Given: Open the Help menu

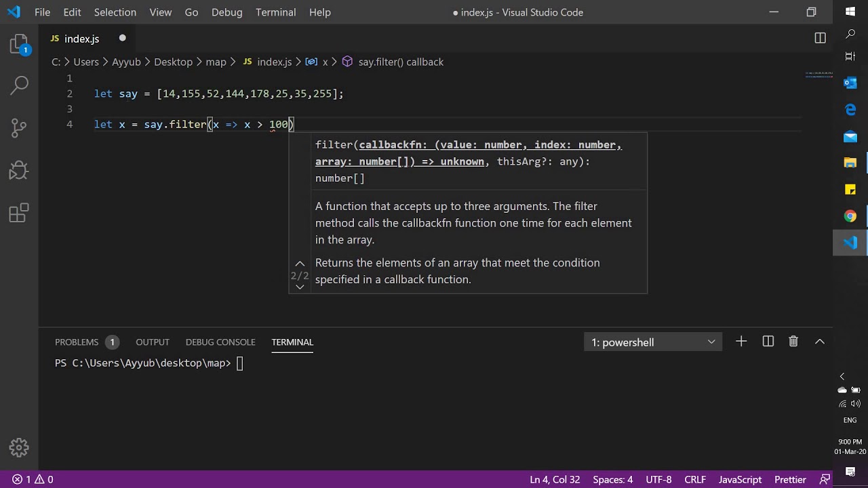Looking at the screenshot, I should (320, 12).
